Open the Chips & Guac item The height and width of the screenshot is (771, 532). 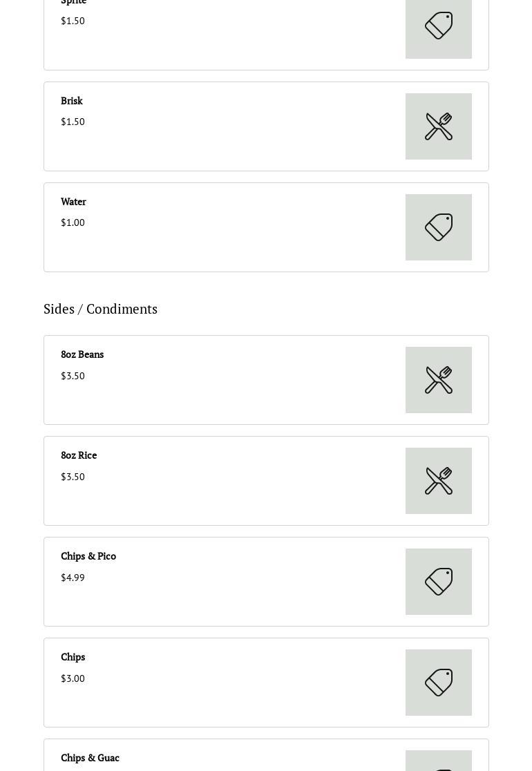click(90, 758)
